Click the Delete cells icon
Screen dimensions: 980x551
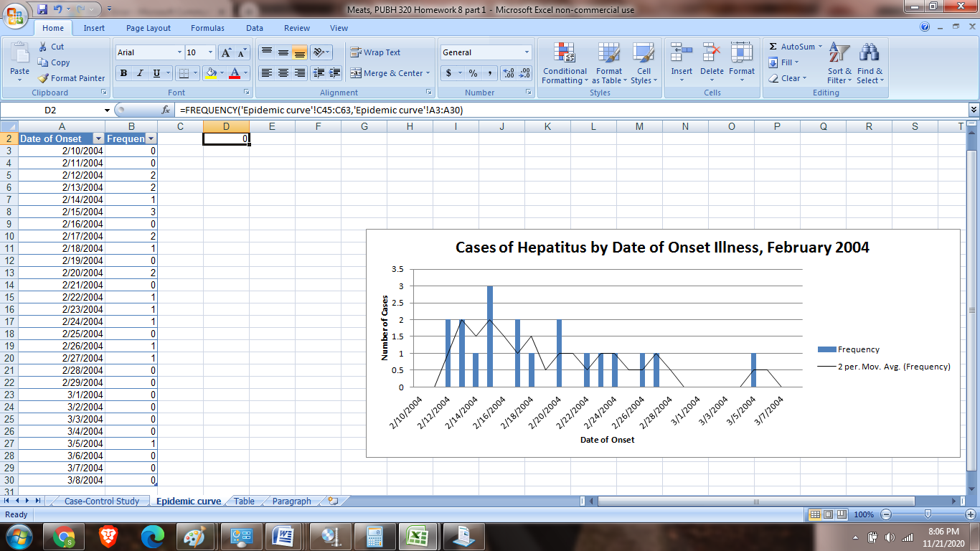pos(712,53)
